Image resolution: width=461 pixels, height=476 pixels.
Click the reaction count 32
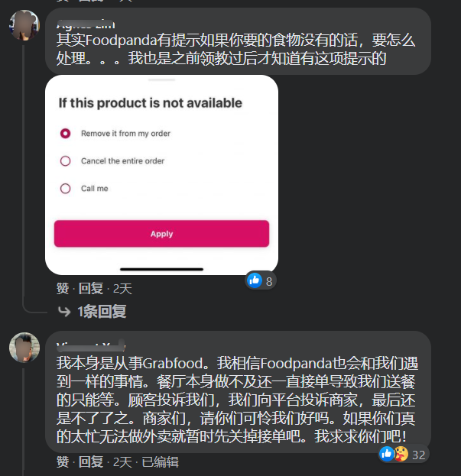pyautogui.click(x=418, y=455)
